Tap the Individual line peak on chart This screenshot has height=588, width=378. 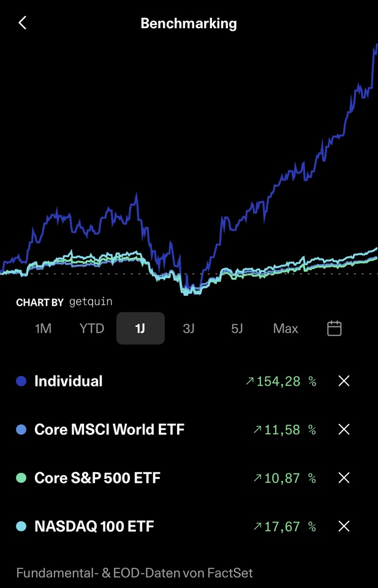pyautogui.click(x=374, y=47)
